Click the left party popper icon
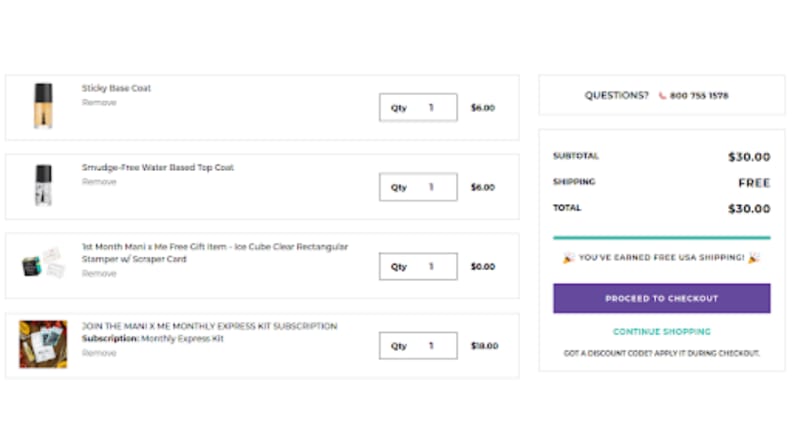 coord(568,258)
